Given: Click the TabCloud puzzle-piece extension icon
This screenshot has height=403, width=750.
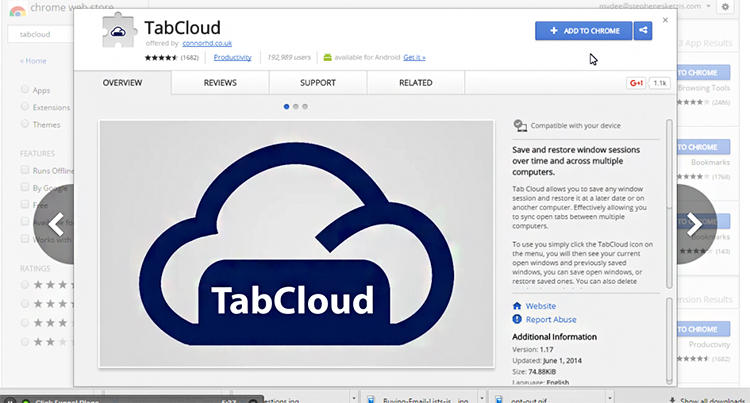Looking at the screenshot, I should tap(120, 30).
